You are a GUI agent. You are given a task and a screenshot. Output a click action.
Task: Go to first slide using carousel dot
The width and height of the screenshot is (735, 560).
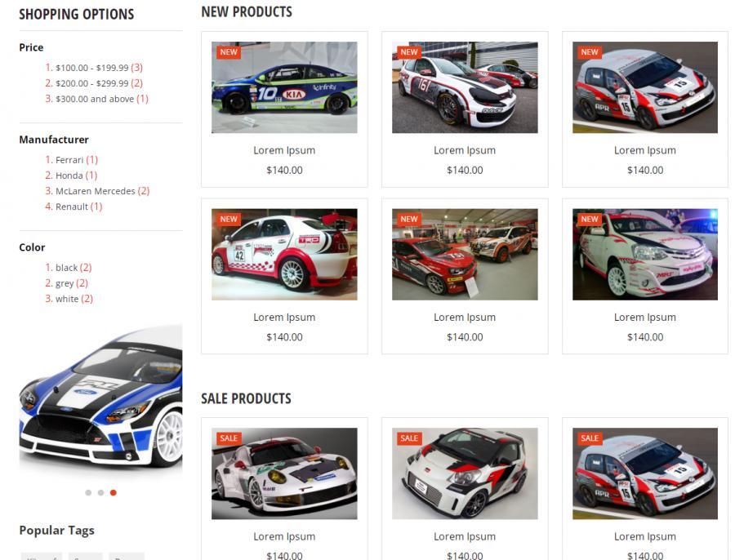coord(88,492)
